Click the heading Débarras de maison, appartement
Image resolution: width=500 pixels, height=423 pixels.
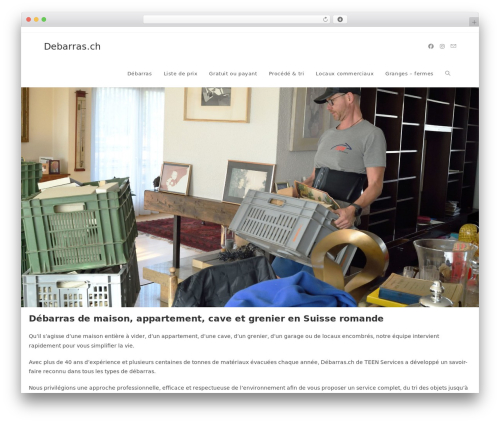(206, 318)
